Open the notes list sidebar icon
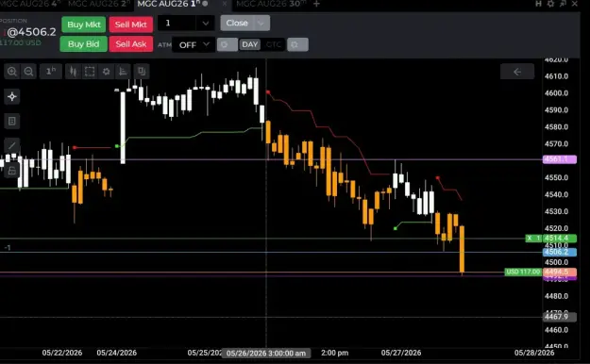Screen dimensions: 590x364 coord(12,121)
